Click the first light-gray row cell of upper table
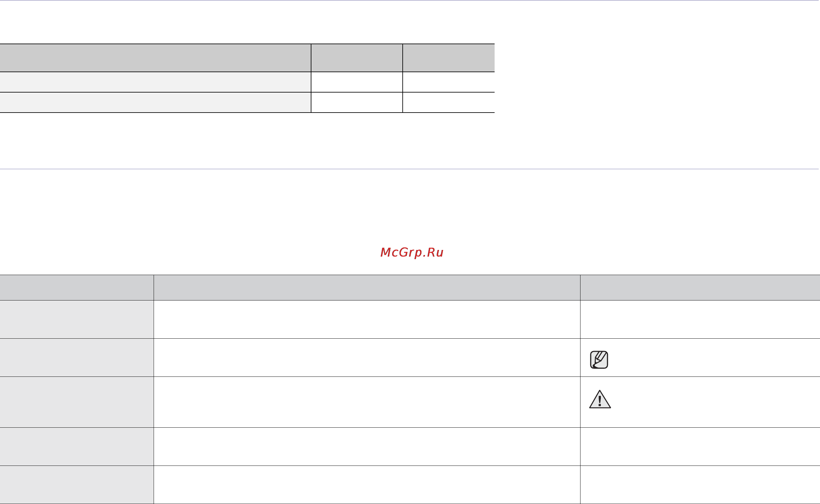 155,82
